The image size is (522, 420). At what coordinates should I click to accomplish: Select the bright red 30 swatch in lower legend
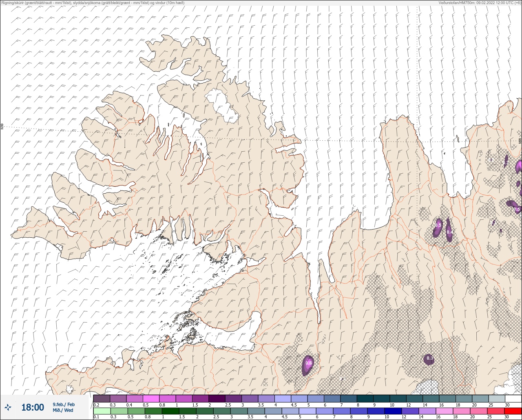513,411
